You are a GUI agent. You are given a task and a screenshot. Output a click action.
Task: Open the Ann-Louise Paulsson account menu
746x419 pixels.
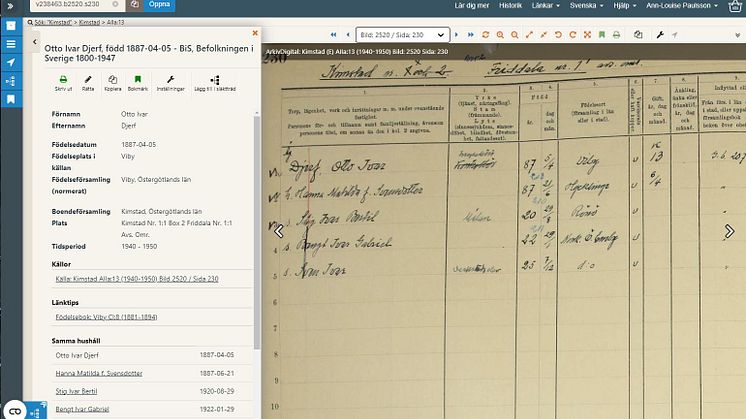[682, 6]
